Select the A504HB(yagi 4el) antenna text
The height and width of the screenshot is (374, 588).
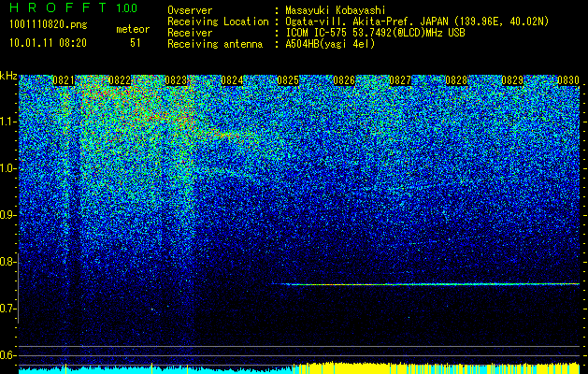(x=330, y=44)
